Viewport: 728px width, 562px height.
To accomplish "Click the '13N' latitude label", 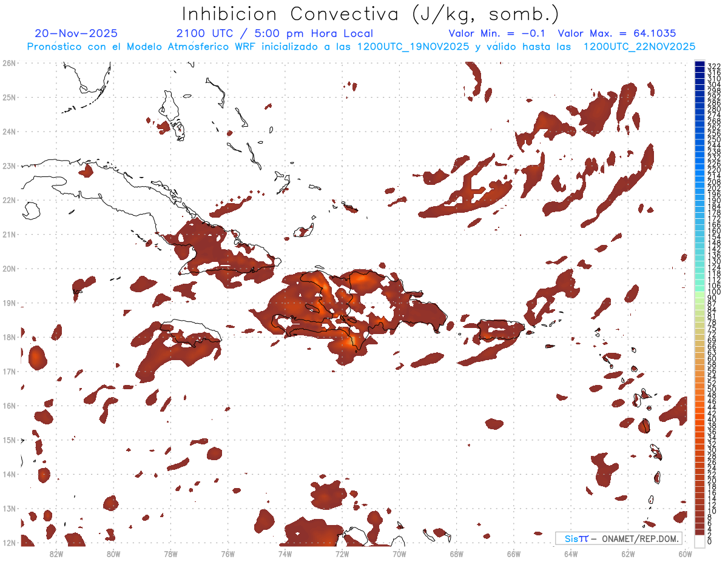I will [x=8, y=508].
